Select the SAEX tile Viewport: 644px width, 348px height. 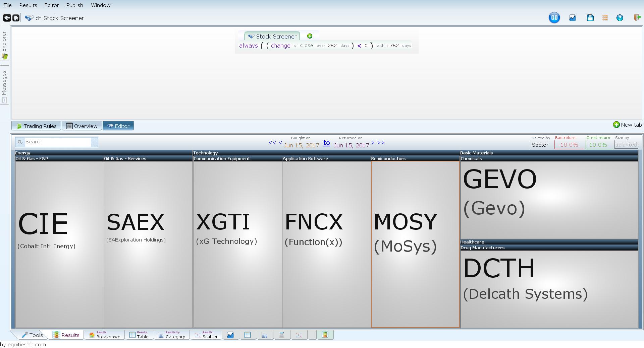pyautogui.click(x=148, y=244)
